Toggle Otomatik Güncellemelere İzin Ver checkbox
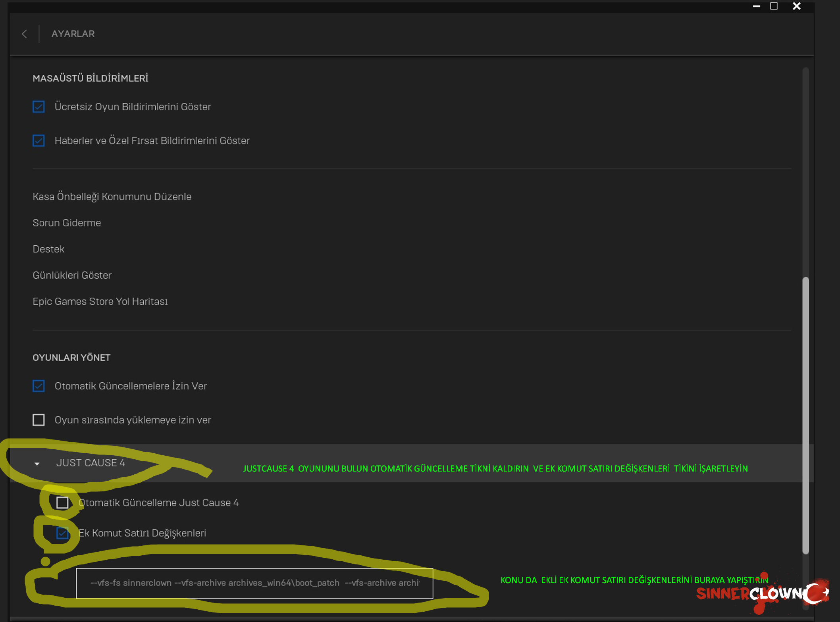The image size is (840, 622). click(x=39, y=386)
